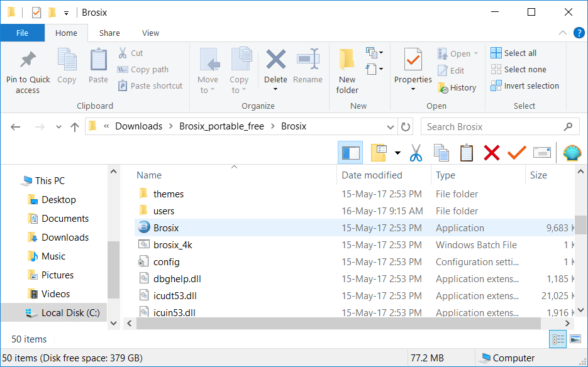This screenshot has width=588, height=367.
Task: Cut the selected item via ribbon
Action: (x=131, y=53)
